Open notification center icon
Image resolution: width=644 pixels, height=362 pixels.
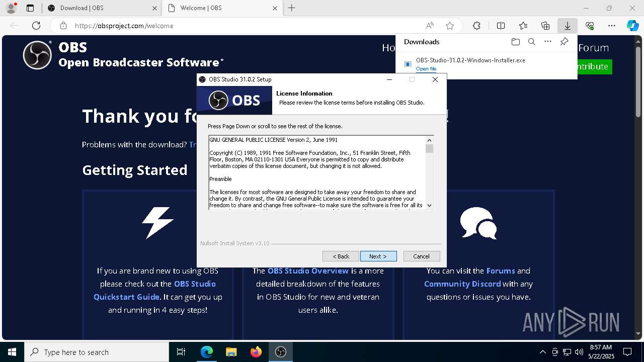[x=627, y=352]
